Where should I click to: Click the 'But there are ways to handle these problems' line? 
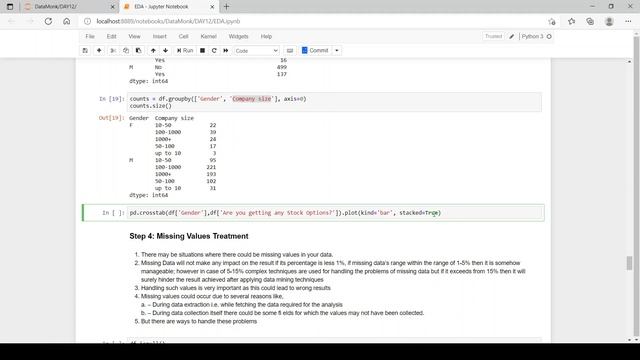pyautogui.click(x=199, y=321)
